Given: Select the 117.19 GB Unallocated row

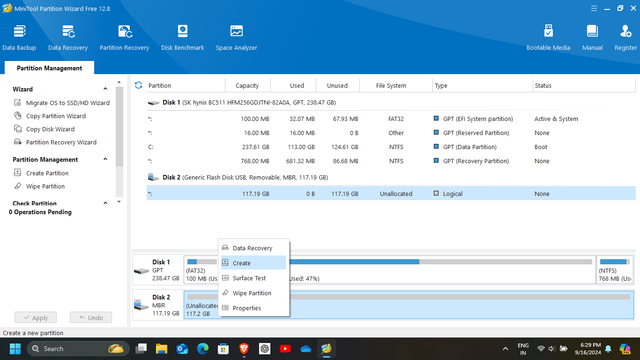Looking at the screenshot, I should tap(391, 193).
